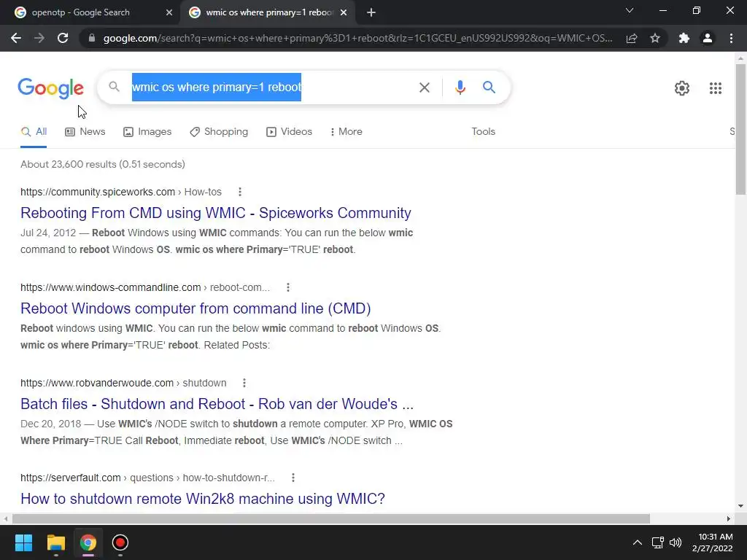Open Chrome three-dot menu
Image resolution: width=747 pixels, height=560 pixels.
coord(731,38)
